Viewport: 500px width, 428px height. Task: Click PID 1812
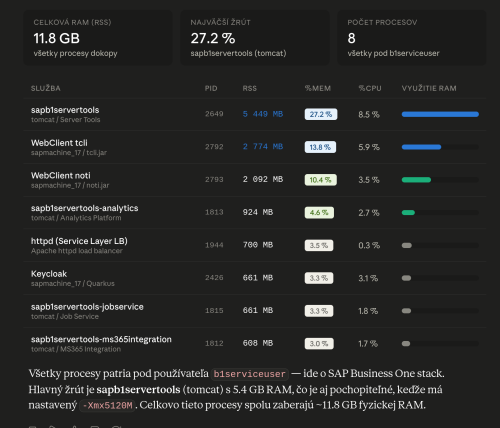point(214,343)
